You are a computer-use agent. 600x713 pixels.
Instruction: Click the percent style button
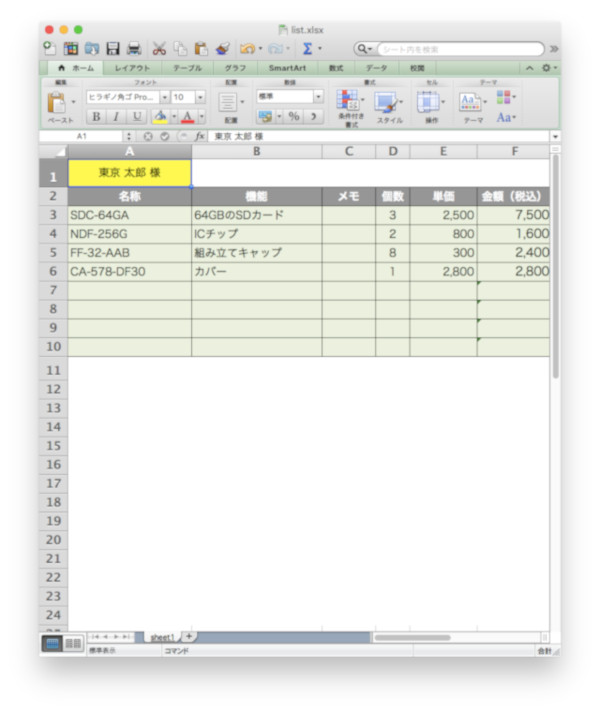294,116
